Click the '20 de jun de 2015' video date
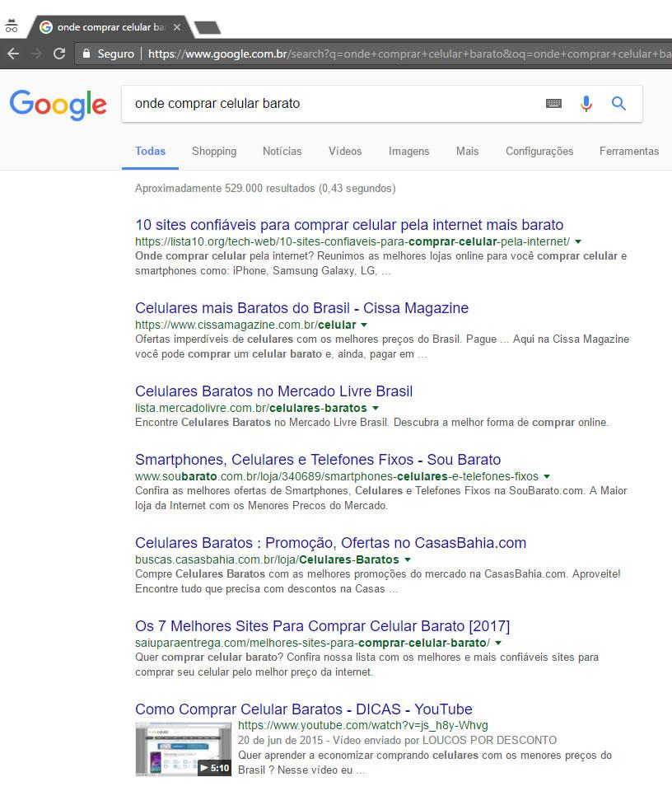Screen dimensions: 672x791 click(280, 740)
